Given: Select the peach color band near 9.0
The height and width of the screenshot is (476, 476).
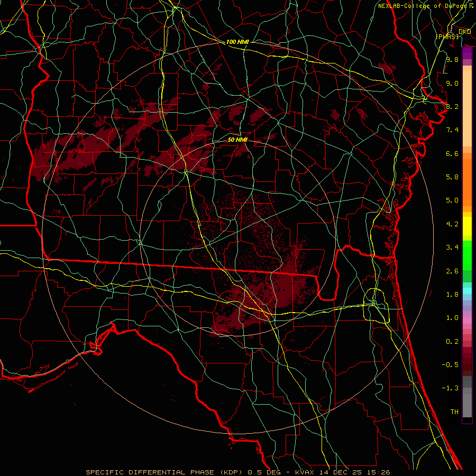Looking at the screenshot, I should [467, 84].
